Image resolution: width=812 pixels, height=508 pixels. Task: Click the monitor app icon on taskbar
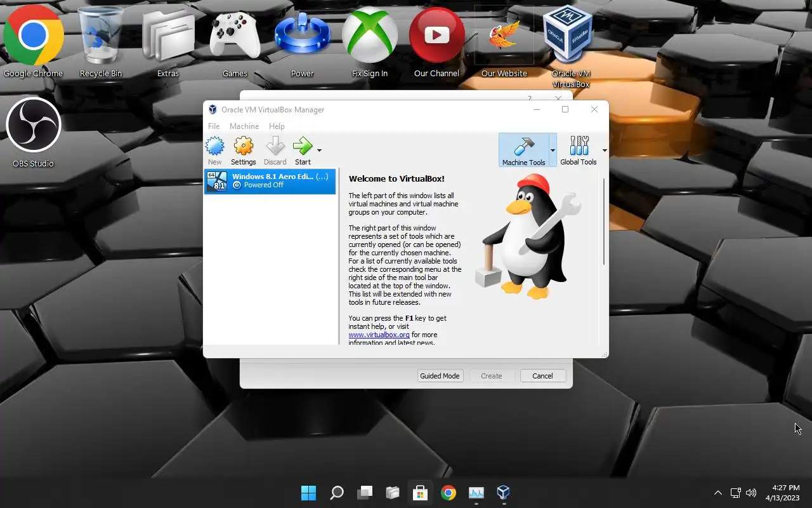coord(476,492)
